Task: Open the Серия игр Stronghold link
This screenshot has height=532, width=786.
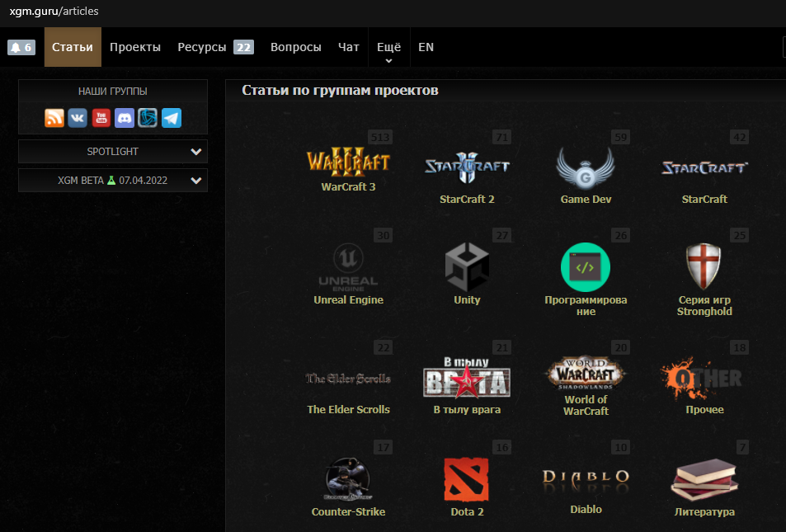Action: (704, 305)
